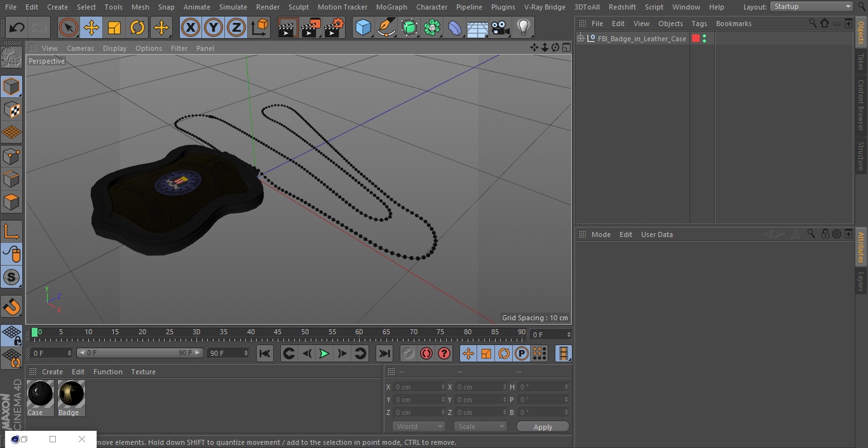Open the V-Ray Bridge menu

(x=545, y=7)
